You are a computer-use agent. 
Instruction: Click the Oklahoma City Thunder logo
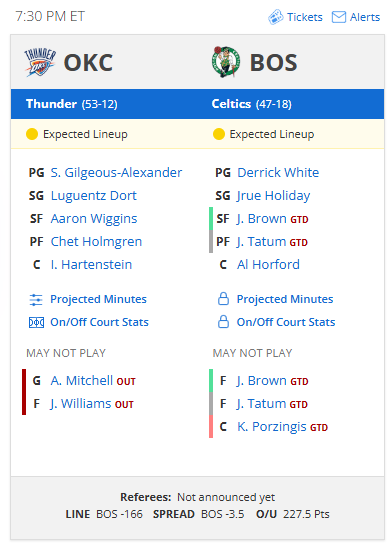click(x=40, y=63)
